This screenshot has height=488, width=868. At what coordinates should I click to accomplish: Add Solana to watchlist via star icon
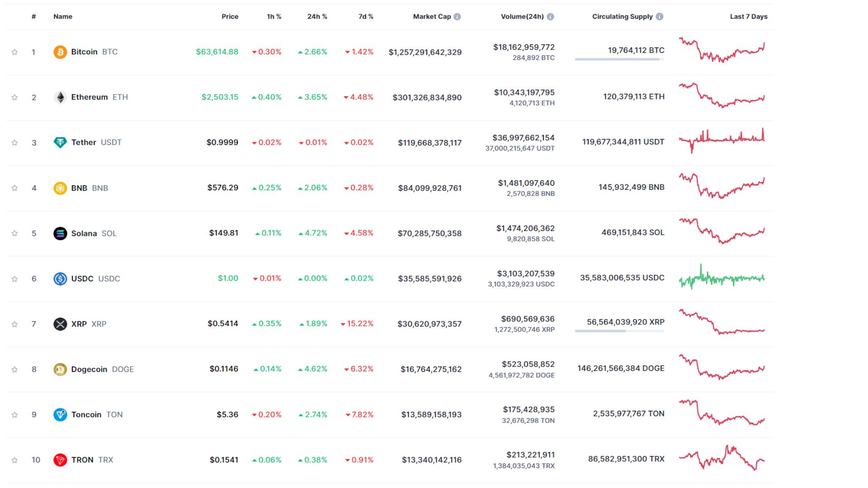14,233
